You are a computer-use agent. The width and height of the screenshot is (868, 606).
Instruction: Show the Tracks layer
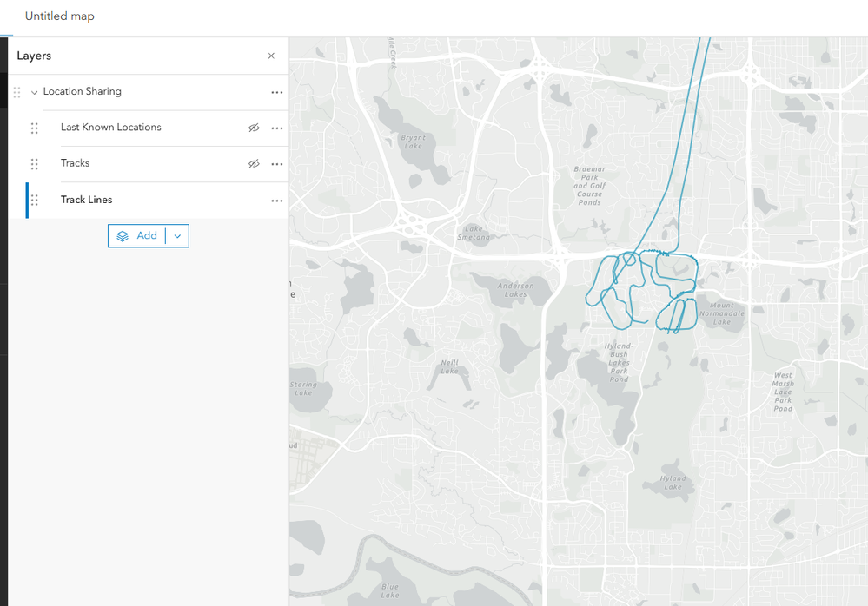click(x=254, y=163)
